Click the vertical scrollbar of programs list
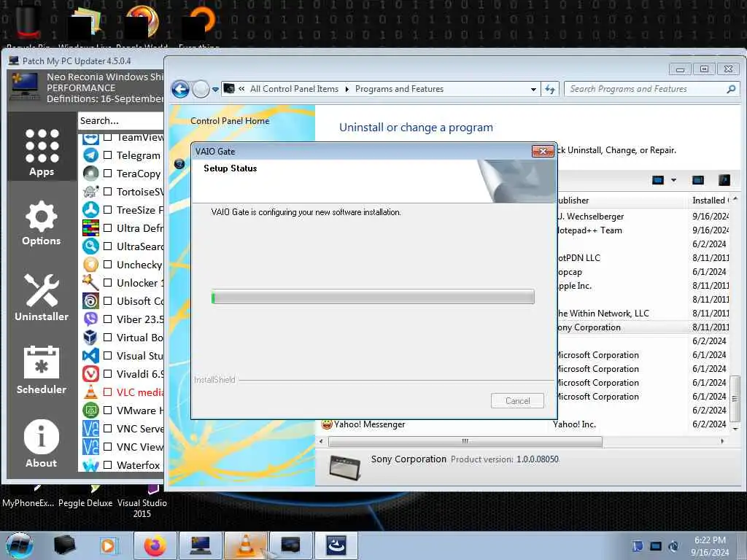The width and height of the screenshot is (747, 560). click(735, 398)
